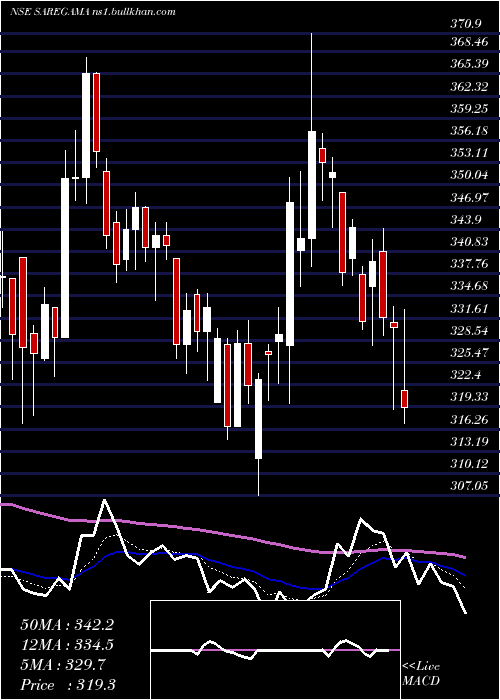500x700 pixels.
Task: Click the 331.61 price axis label
Action: tap(470, 308)
